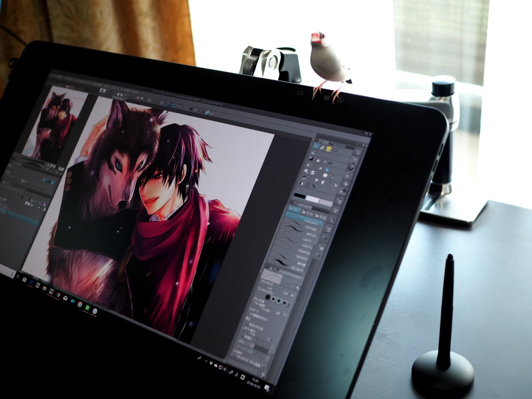Choose the last anti-aliasing circle option
Image resolution: width=532 pixels, height=399 pixels.
[x=284, y=303]
